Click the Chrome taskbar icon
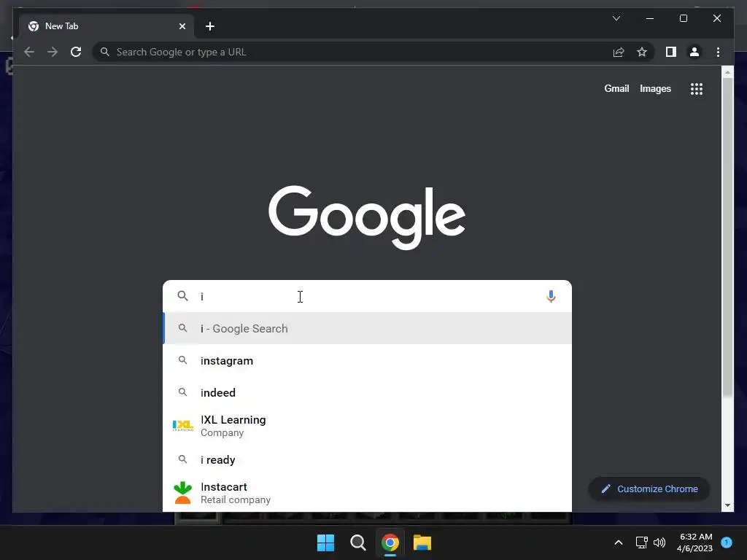 click(x=390, y=542)
